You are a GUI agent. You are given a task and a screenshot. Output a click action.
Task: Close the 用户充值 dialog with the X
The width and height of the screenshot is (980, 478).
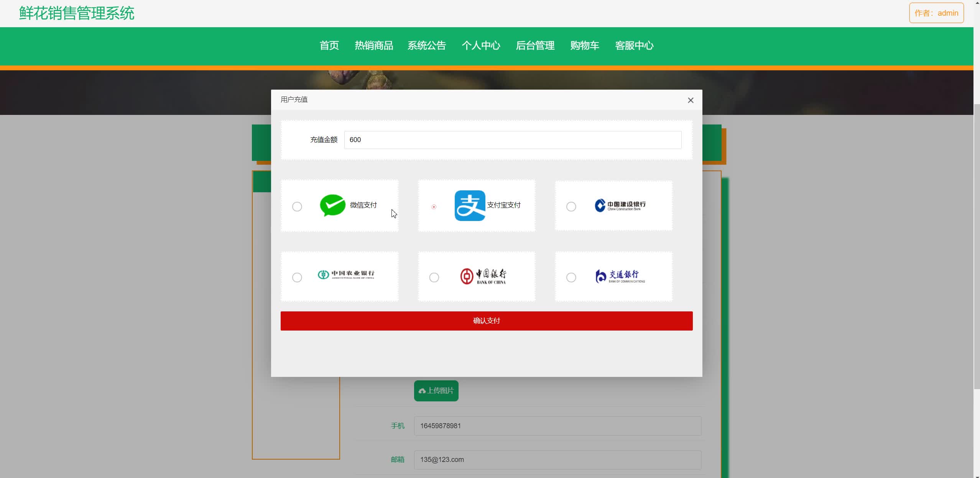(691, 100)
